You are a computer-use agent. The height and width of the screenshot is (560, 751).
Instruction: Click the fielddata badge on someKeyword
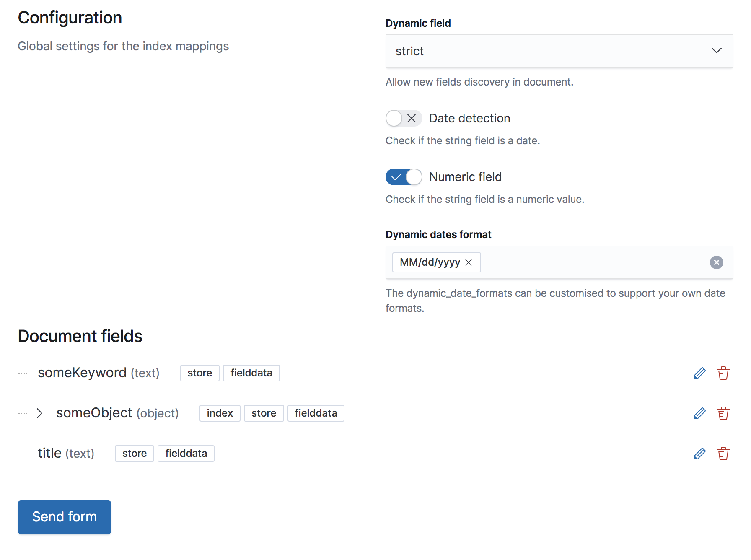[251, 373]
